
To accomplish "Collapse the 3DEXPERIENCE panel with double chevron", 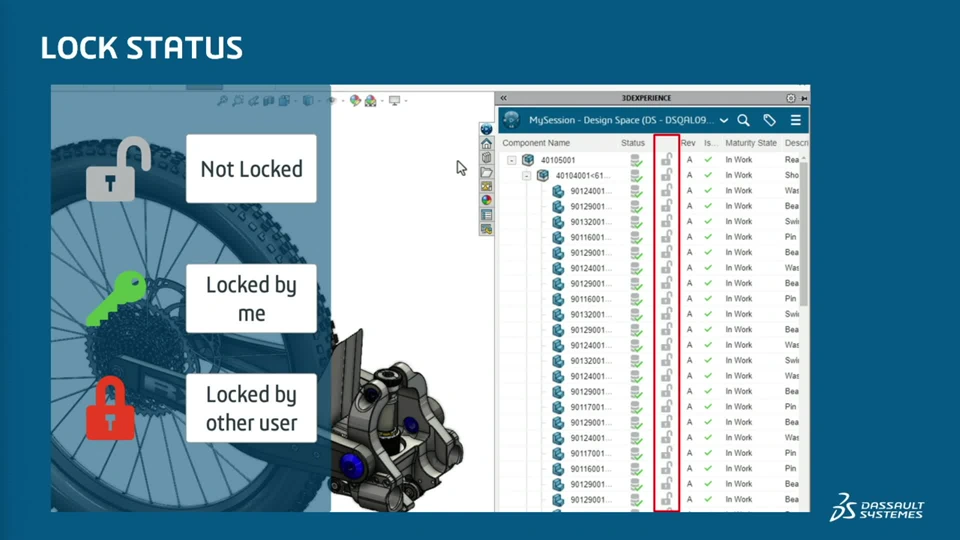I will click(503, 98).
